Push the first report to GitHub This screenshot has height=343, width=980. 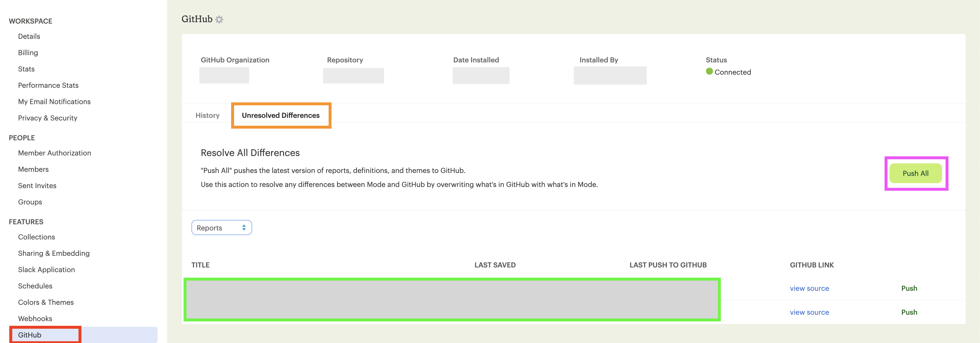909,288
